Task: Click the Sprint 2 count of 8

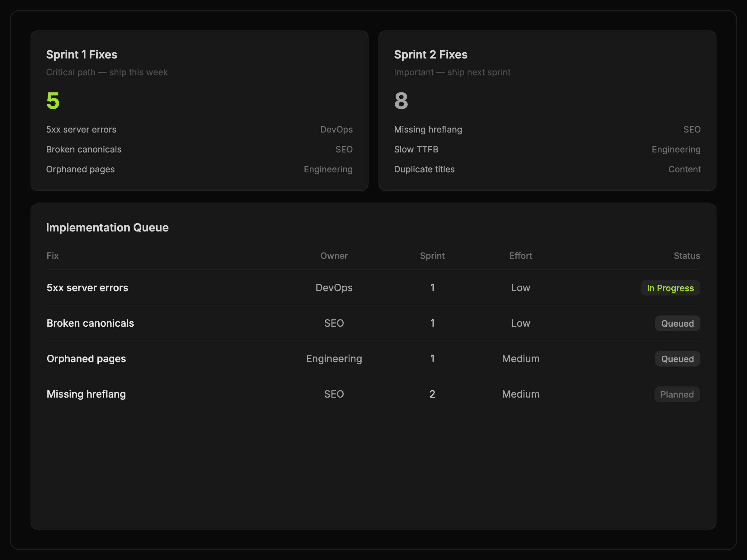Action: 401,100
